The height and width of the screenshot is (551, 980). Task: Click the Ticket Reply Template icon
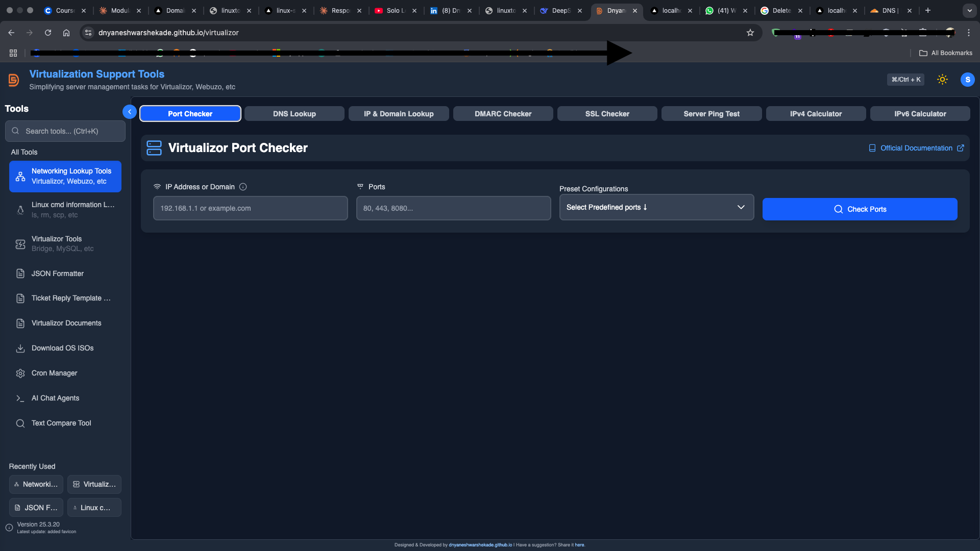(20, 298)
